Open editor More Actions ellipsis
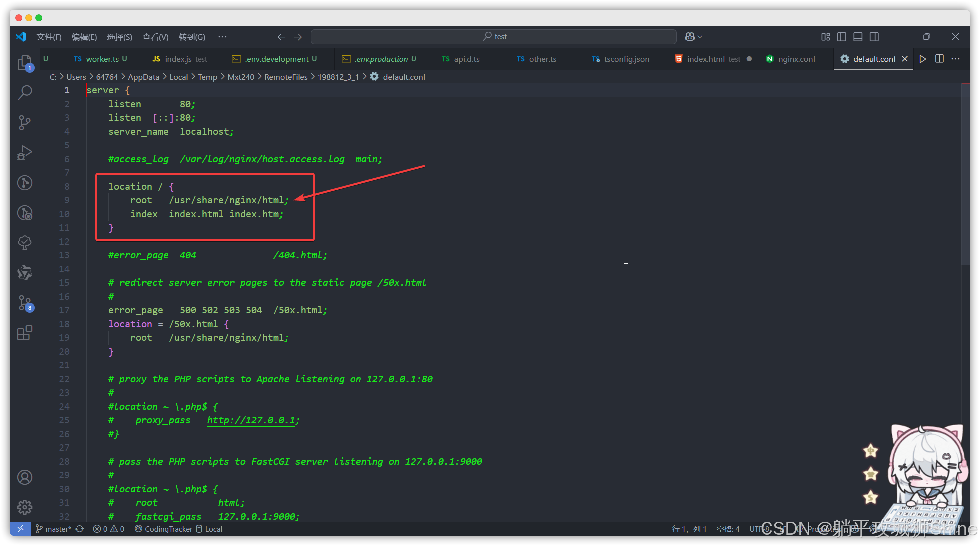Viewport: 980px width, 546px height. [x=955, y=59]
